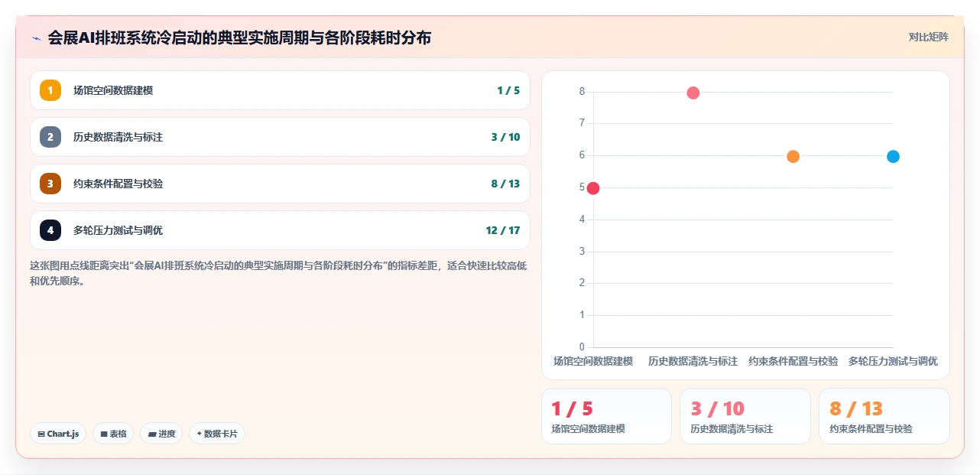
Task: Click the blue data point at value 6
Action: [893, 156]
